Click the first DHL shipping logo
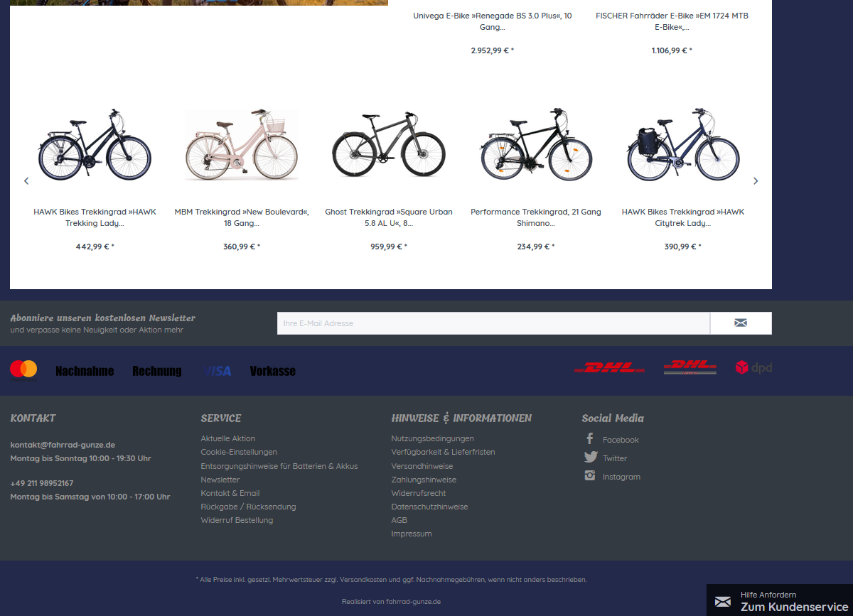Image resolution: width=853 pixels, height=616 pixels. pyautogui.click(x=609, y=367)
